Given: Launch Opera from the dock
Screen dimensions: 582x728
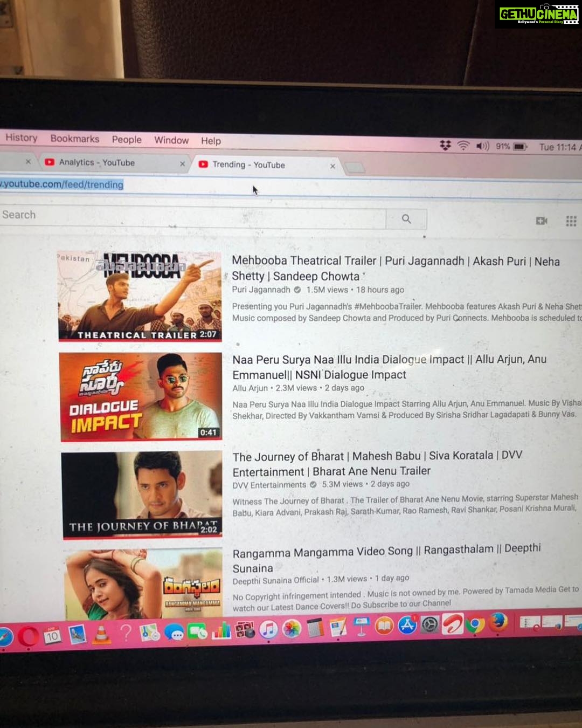Looking at the screenshot, I should (x=28, y=637).
